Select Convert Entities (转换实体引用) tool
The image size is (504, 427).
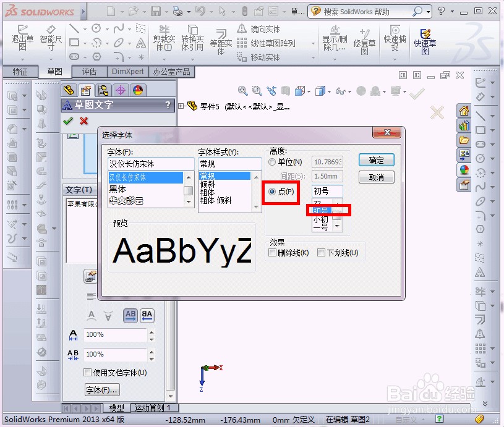tap(192, 38)
